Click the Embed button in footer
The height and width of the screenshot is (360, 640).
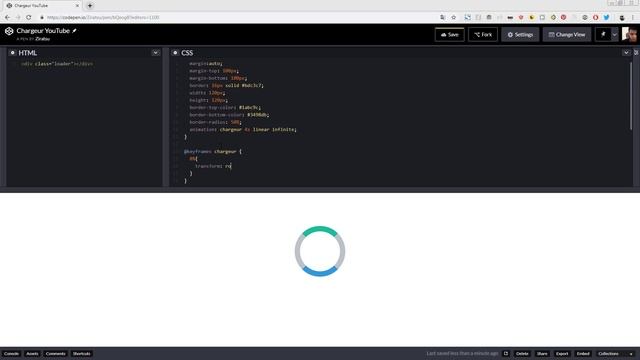coord(583,353)
